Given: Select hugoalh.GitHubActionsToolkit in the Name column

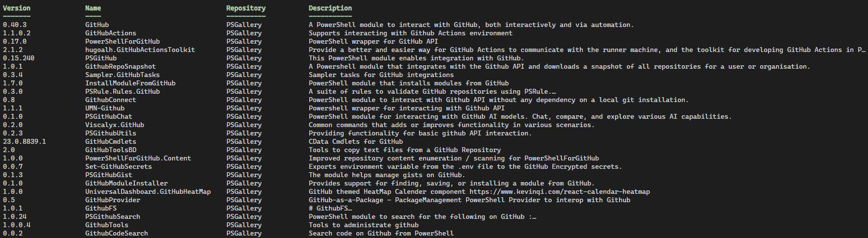Looking at the screenshot, I should pyautogui.click(x=140, y=50).
